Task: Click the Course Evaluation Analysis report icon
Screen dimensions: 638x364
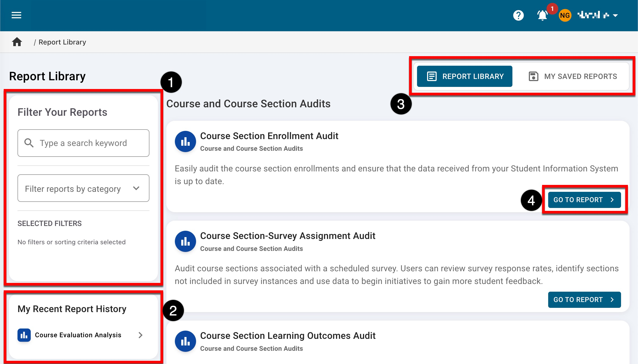Action: pos(24,335)
